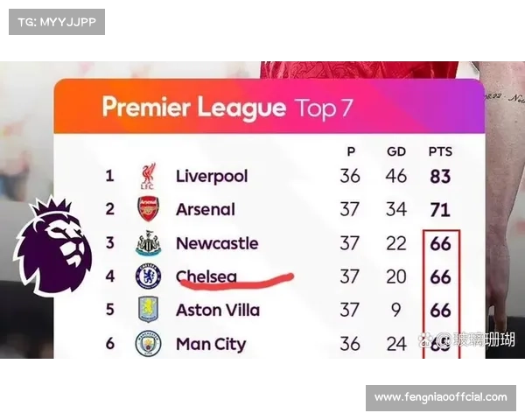Image resolution: width=525 pixels, height=420 pixels.
Task: Click Liverpool's 83 points value
Action: [x=440, y=177]
